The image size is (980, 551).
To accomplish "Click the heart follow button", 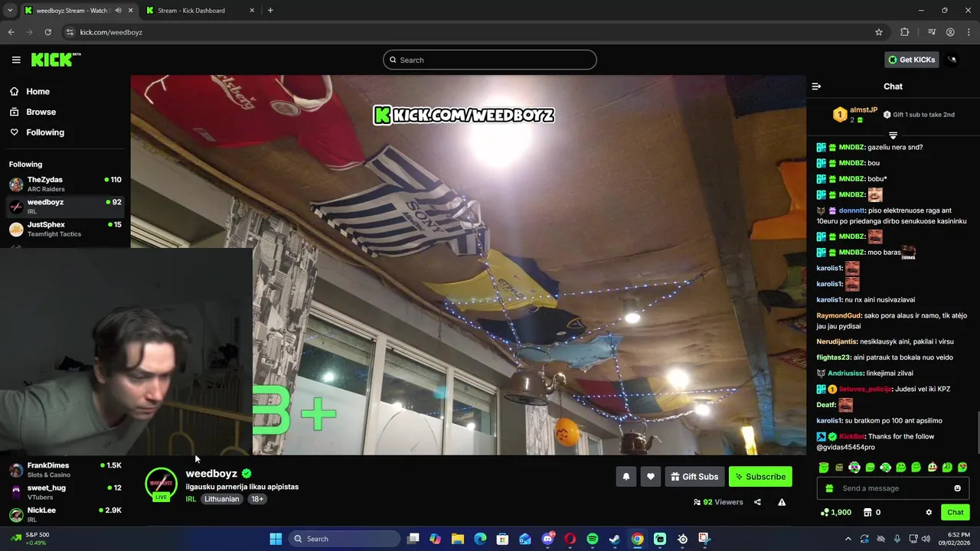I will click(651, 477).
